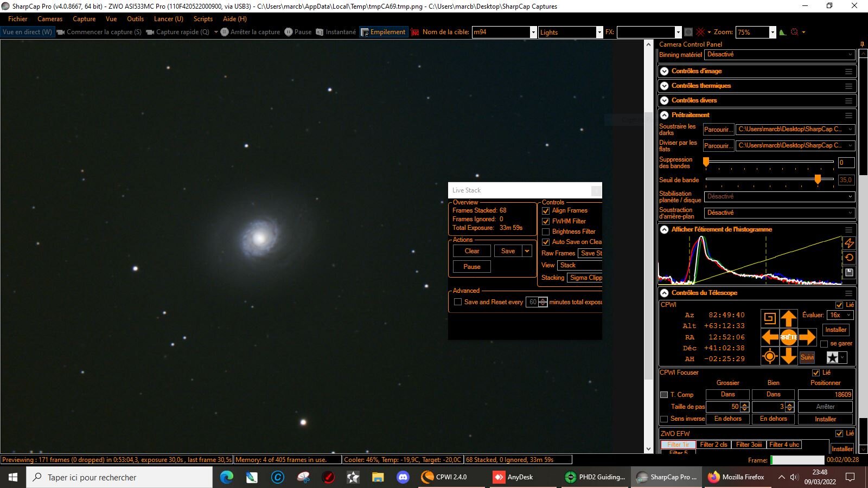The height and width of the screenshot is (488, 868).
Task: Open the Contrôles du Télescope panel hamburger menu
Action: pyautogui.click(x=848, y=293)
